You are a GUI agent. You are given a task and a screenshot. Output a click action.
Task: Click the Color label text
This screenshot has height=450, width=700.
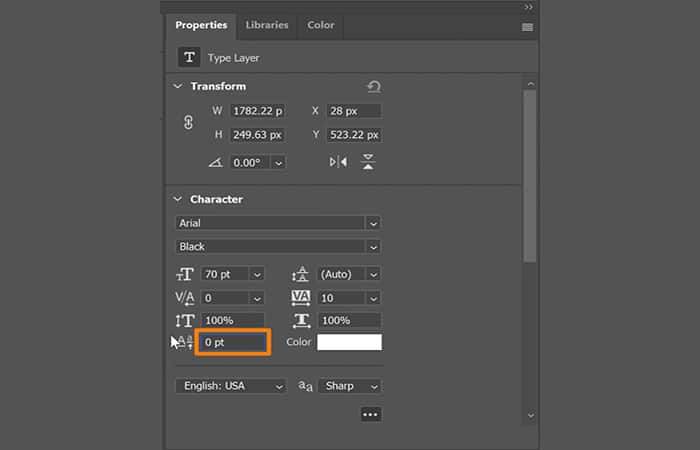299,342
